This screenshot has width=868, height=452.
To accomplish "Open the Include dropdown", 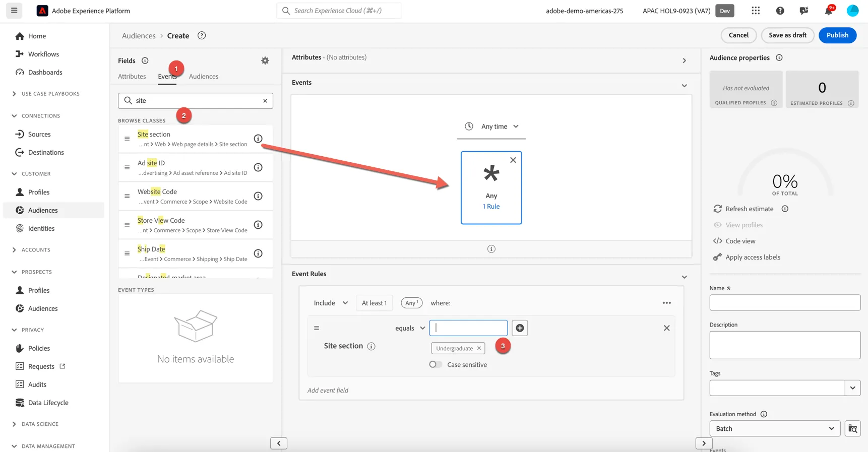I will click(x=331, y=303).
